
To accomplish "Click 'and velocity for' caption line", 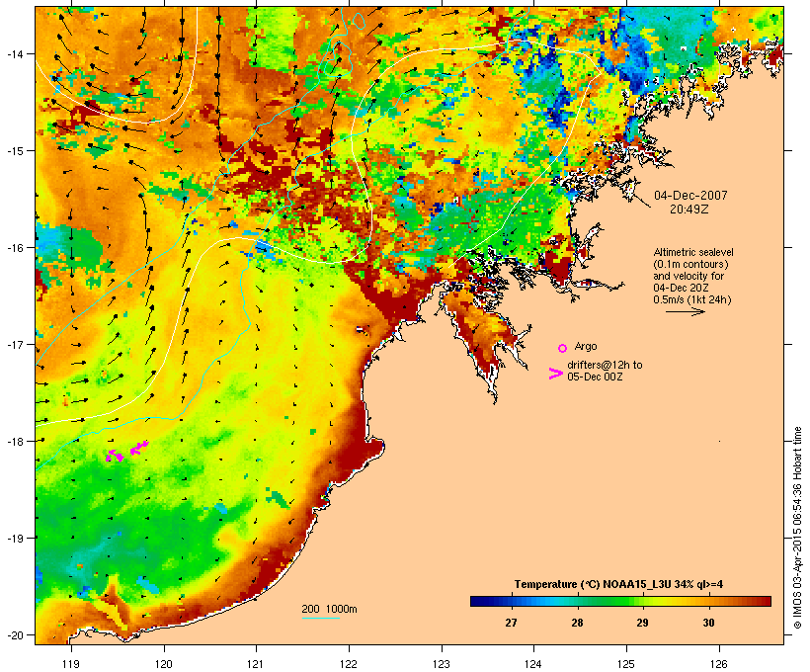I will pyautogui.click(x=688, y=276).
